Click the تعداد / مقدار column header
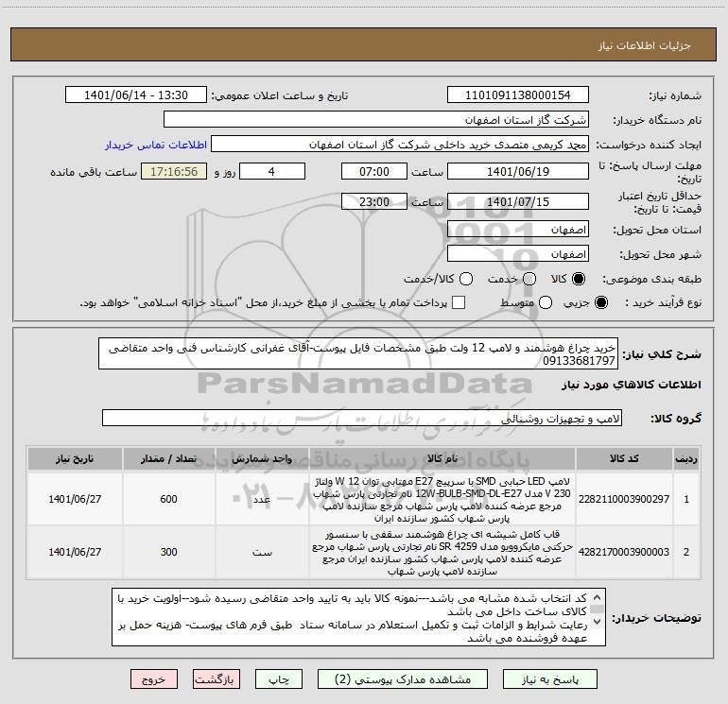Image resolution: width=728 pixels, height=704 pixels. (168, 458)
